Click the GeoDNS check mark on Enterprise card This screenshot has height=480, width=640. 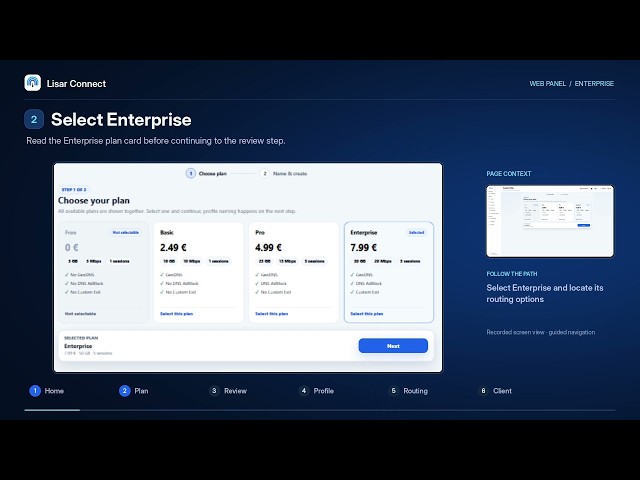352,275
